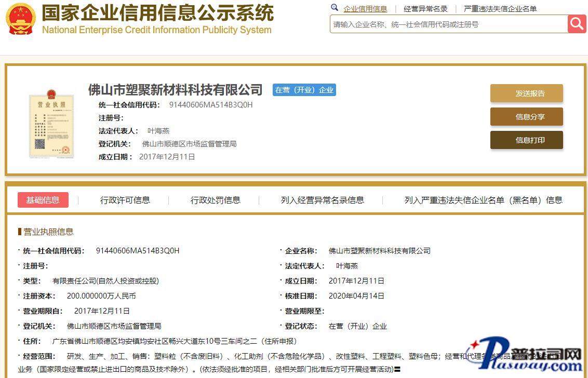Click the 国家企业信用信息公示系统 site title
The height and width of the screenshot is (378, 588).
(x=157, y=13)
